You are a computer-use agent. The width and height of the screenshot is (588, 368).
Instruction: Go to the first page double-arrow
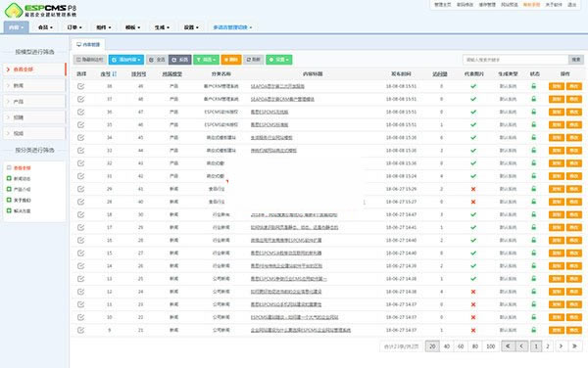(508, 346)
